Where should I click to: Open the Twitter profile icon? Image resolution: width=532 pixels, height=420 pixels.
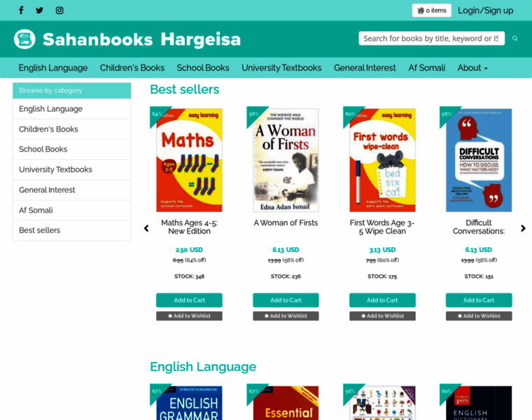(40, 10)
